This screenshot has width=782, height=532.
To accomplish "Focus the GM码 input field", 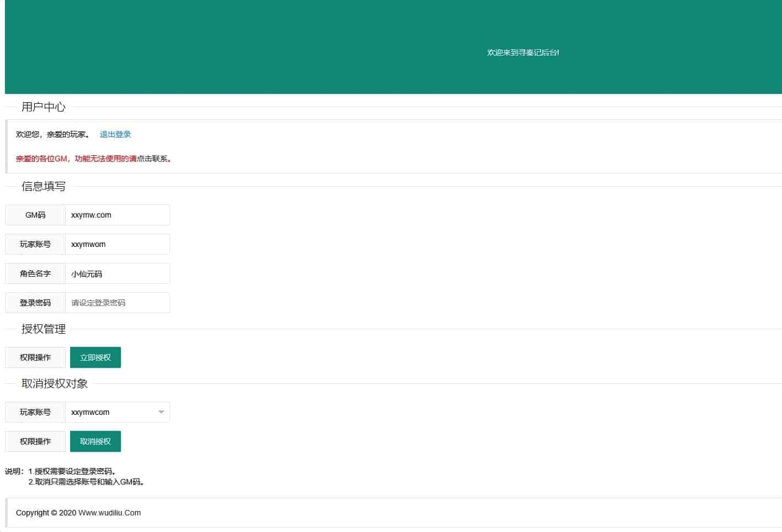I will pyautogui.click(x=117, y=215).
